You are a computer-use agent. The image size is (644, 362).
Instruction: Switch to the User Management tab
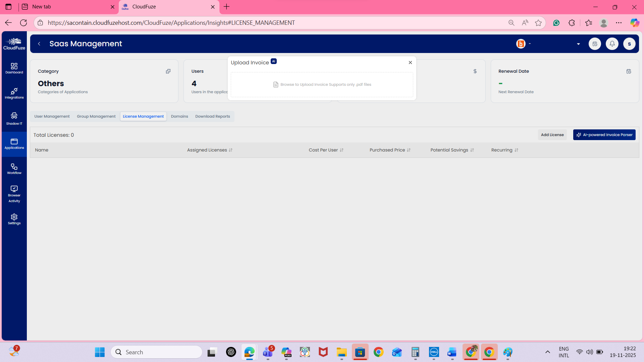point(52,116)
